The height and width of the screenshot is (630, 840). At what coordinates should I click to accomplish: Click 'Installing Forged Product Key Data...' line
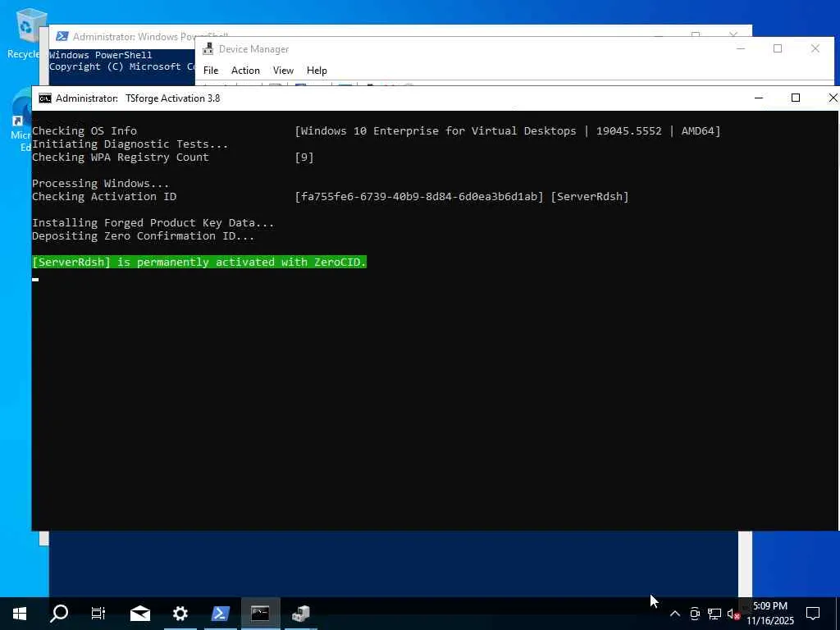coord(153,223)
